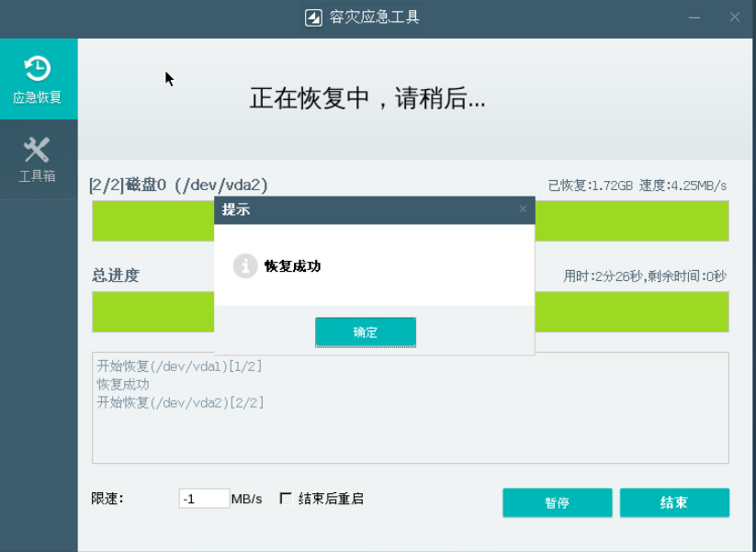Switch to the 工具箱 sidebar tab
This screenshot has width=756, height=552.
click(x=38, y=158)
